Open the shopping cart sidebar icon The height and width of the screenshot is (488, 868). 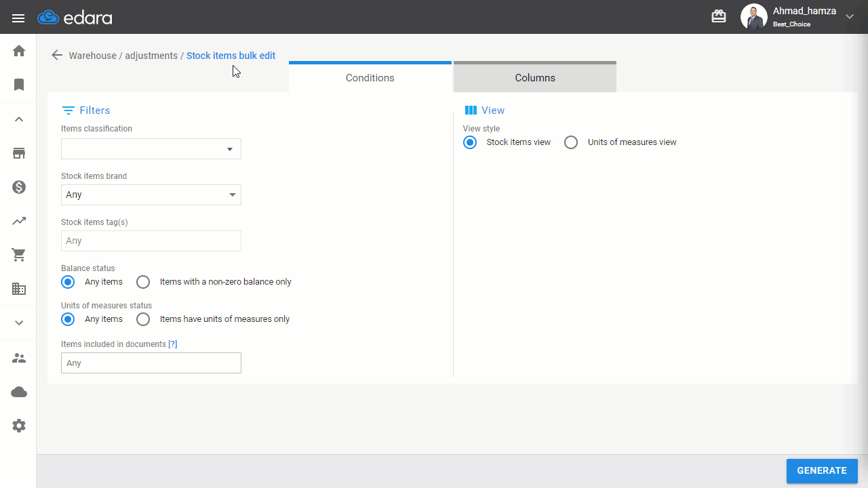point(19,255)
